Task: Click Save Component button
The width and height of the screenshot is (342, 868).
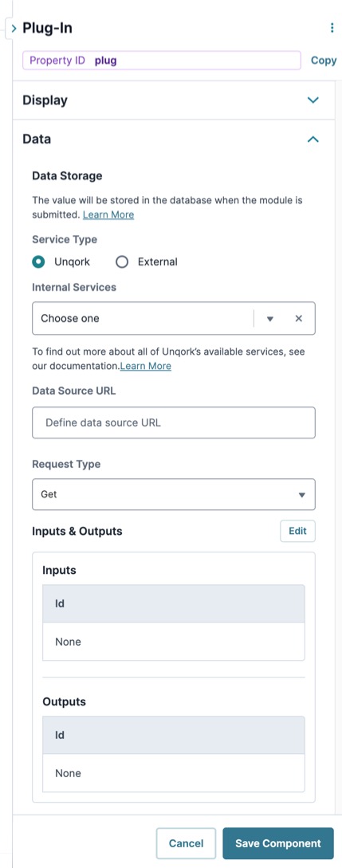Action: [277, 843]
